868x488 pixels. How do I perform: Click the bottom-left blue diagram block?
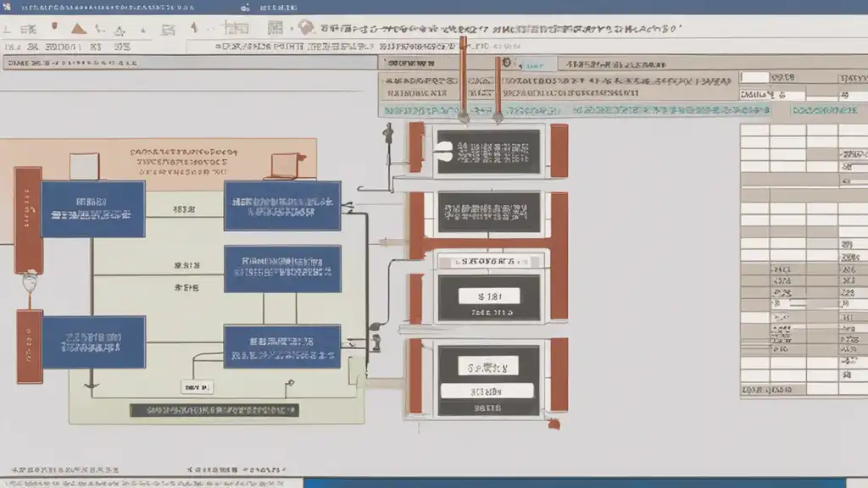click(93, 341)
